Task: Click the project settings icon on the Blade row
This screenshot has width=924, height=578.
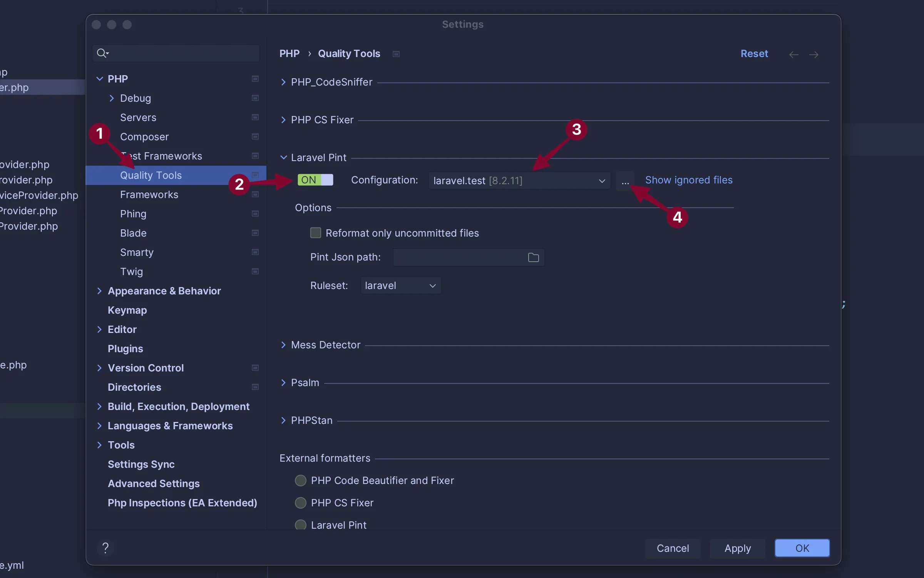Action: [x=255, y=233]
